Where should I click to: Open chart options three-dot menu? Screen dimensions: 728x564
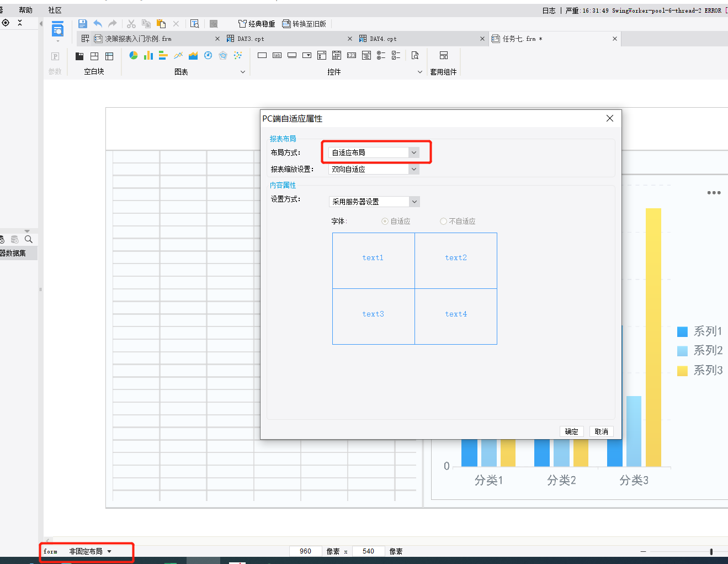click(x=714, y=193)
